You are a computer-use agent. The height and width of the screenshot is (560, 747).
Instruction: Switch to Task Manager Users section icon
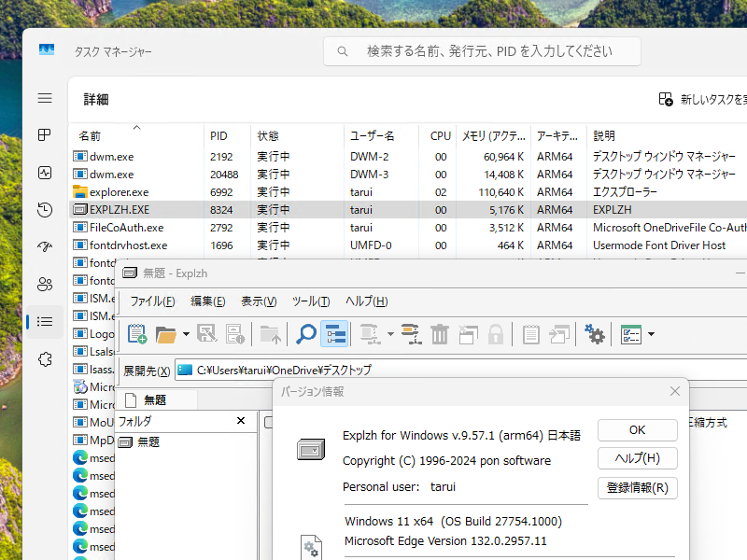(44, 285)
